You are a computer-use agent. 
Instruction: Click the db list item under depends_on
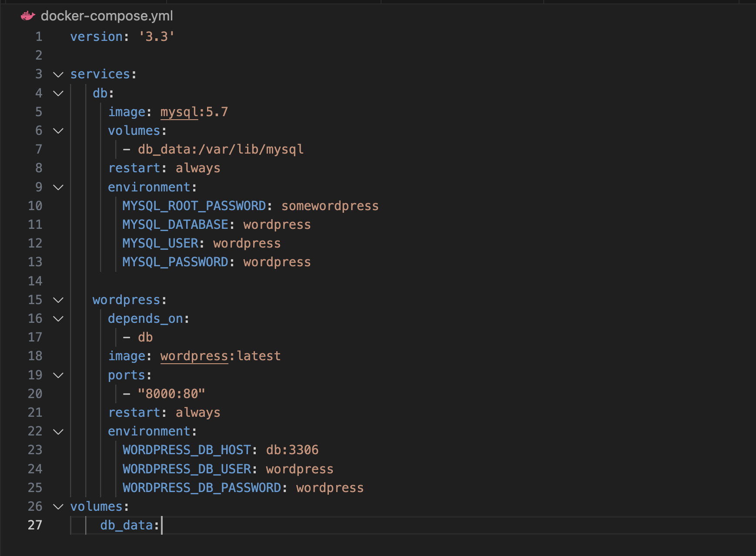(145, 338)
